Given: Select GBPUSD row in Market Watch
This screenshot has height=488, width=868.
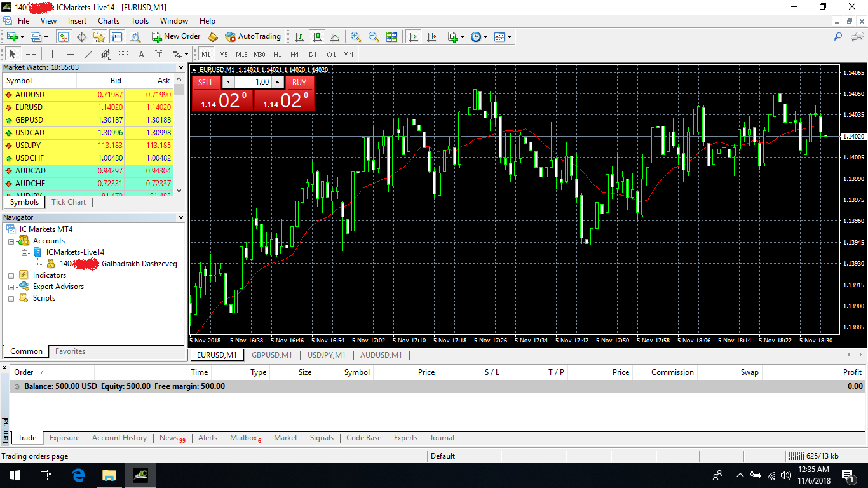Looking at the screenshot, I should [88, 119].
